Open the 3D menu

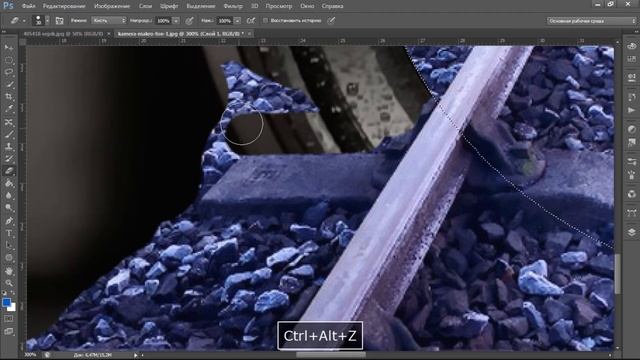point(254,6)
